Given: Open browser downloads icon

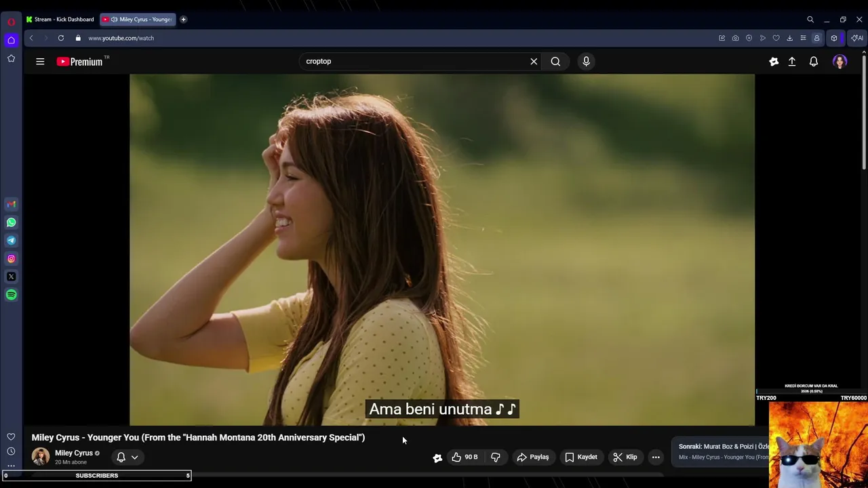Looking at the screenshot, I should pos(790,38).
